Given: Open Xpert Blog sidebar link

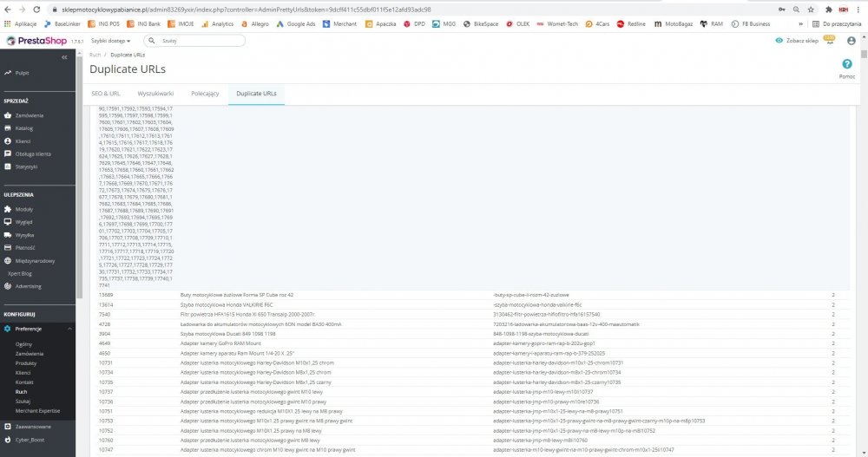Looking at the screenshot, I should (x=20, y=273).
